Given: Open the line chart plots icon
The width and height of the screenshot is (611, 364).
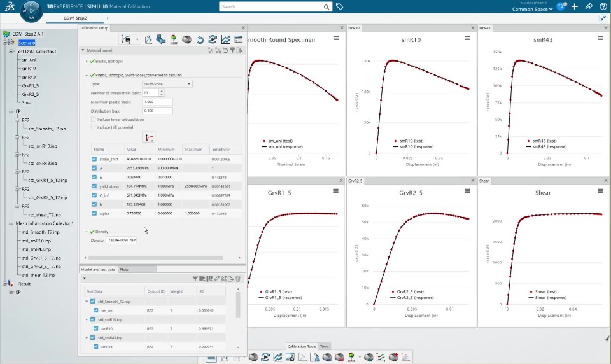Looking at the screenshot, I should tap(225, 39).
